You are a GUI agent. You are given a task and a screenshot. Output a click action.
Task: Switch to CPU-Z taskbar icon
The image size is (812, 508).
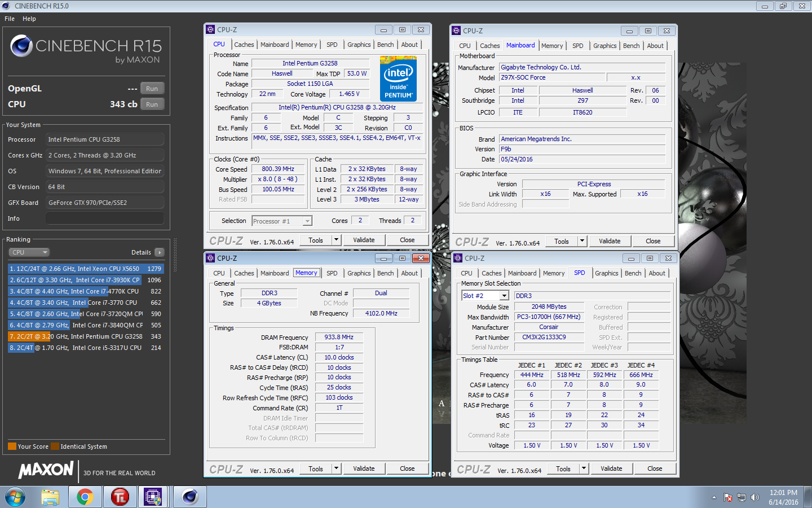153,497
